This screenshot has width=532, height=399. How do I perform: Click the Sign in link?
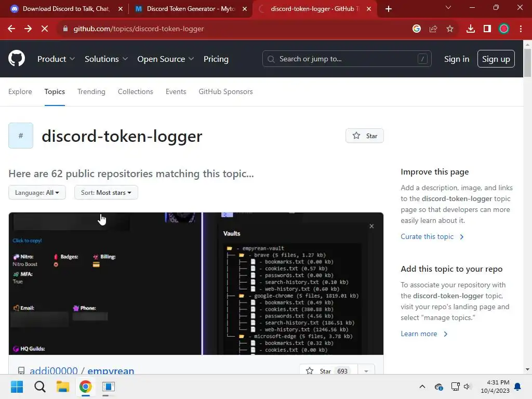tap(457, 59)
